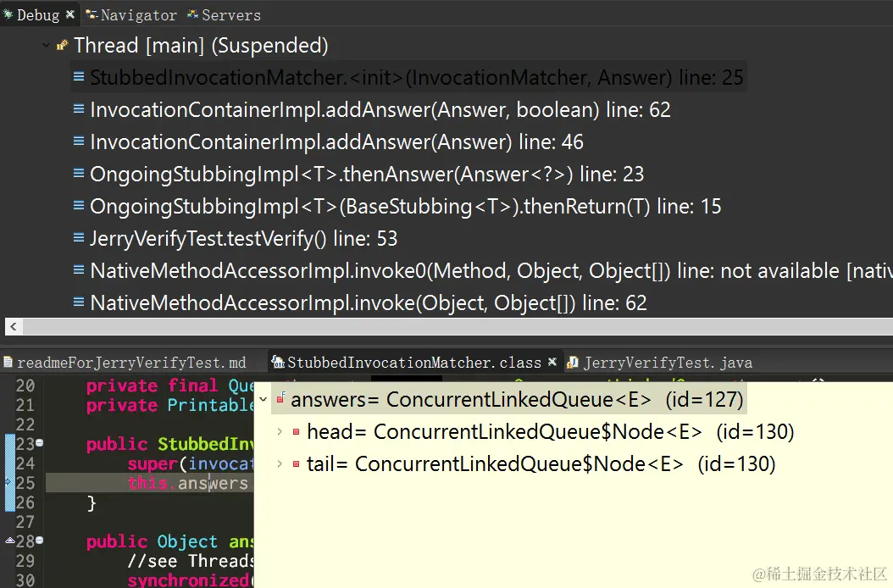893x588 pixels.
Task: Click the field icon next to answers
Action: (x=280, y=398)
